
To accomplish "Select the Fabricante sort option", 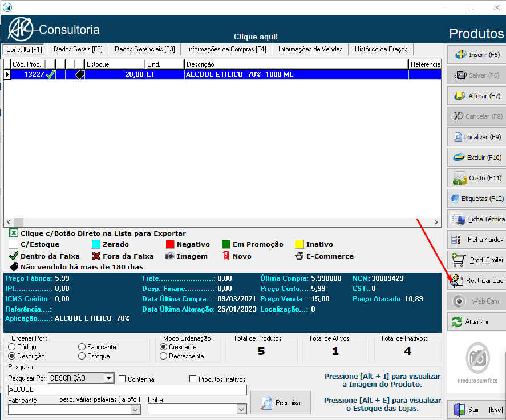I will click(x=82, y=347).
